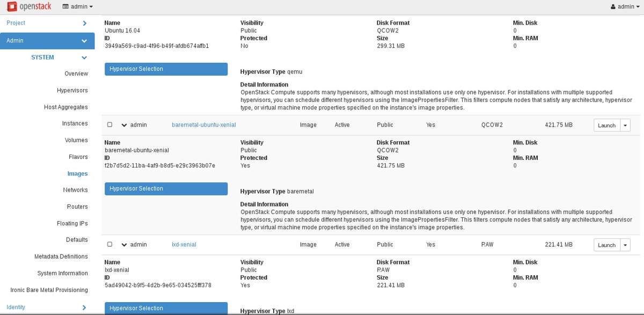The width and height of the screenshot is (644, 315).
Task: Open Routers page
Action: [78, 207]
